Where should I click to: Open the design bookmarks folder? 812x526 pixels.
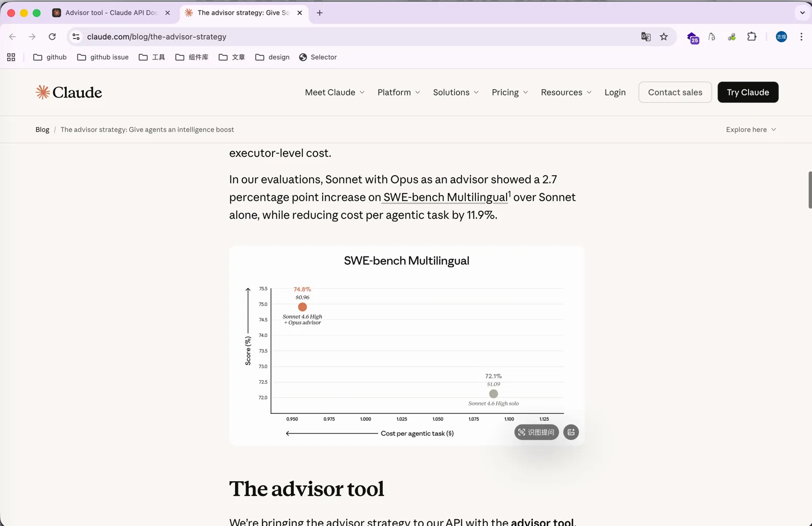pos(273,57)
